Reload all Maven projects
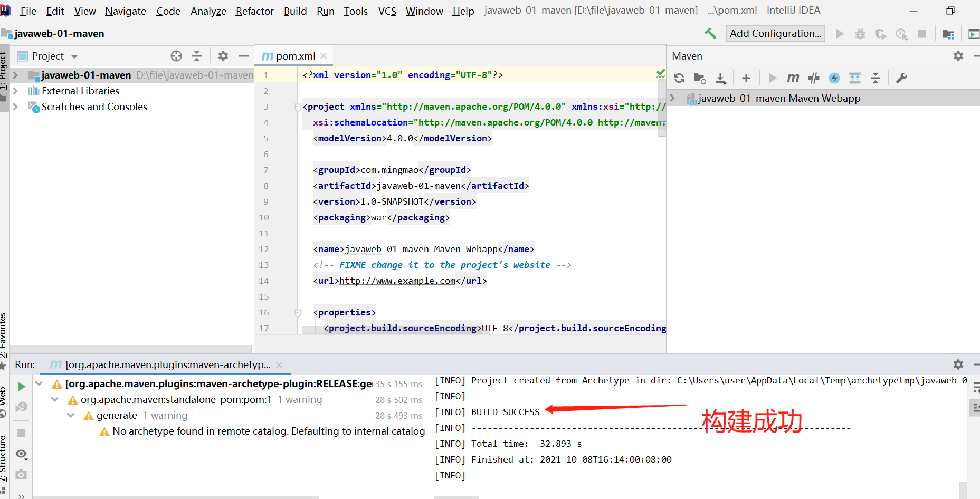Image resolution: width=980 pixels, height=499 pixels. pyautogui.click(x=679, y=78)
